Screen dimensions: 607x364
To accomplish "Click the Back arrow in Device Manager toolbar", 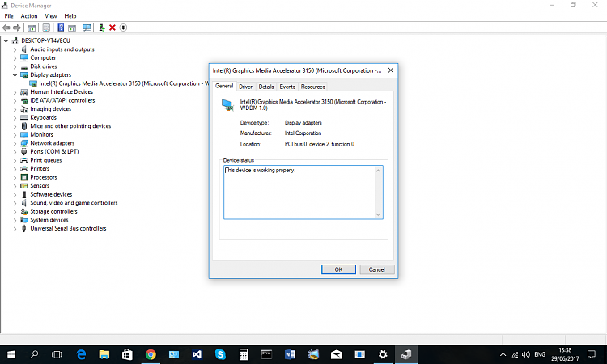I will tap(6, 28).
